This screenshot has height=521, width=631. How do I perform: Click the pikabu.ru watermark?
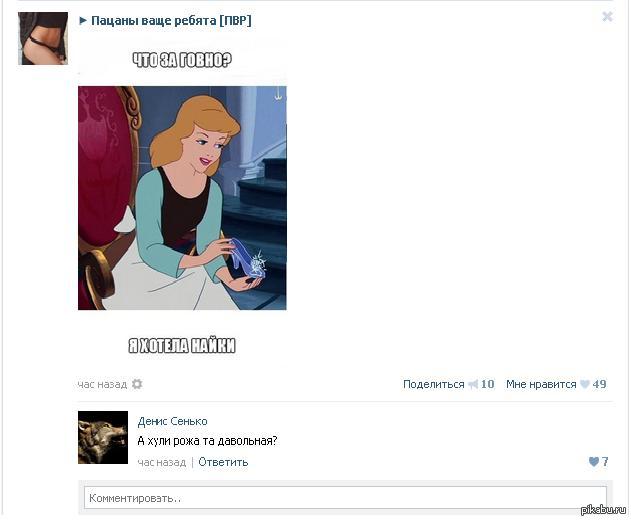point(604,510)
